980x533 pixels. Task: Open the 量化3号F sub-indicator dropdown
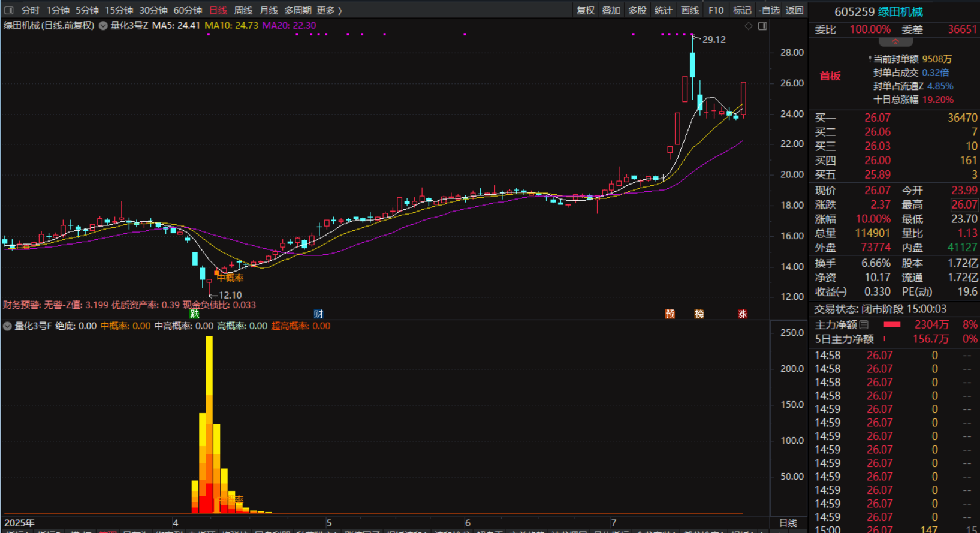point(8,326)
